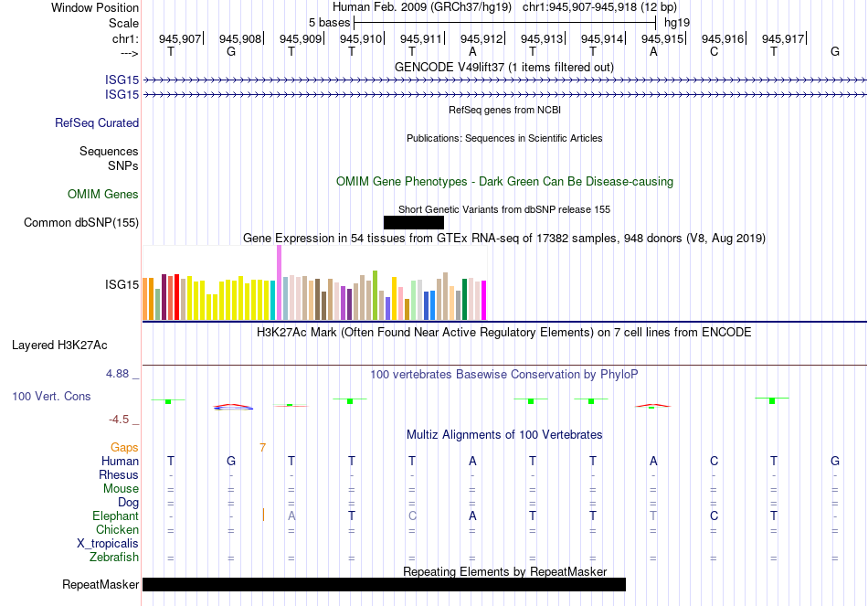Screen dimensions: 868x606
Task: Click the RepeatMasker track label
Action: (101, 584)
